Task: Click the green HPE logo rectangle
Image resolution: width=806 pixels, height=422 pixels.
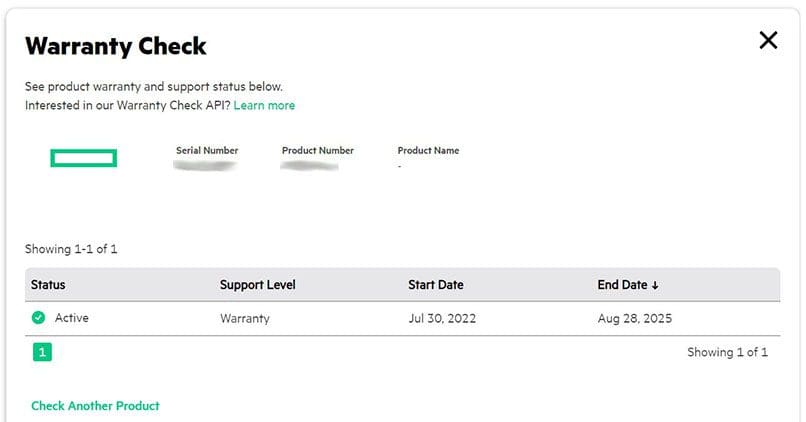Action: coord(84,158)
